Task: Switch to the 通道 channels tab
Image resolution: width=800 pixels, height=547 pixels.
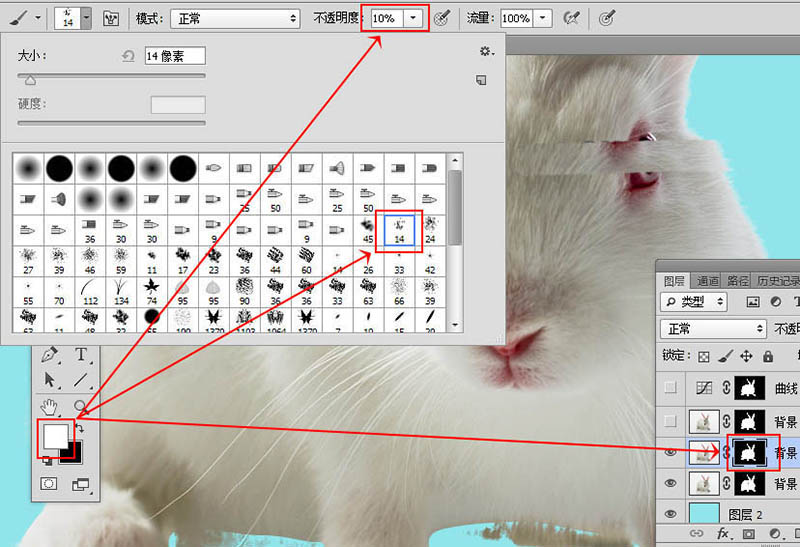Action: 708,281
